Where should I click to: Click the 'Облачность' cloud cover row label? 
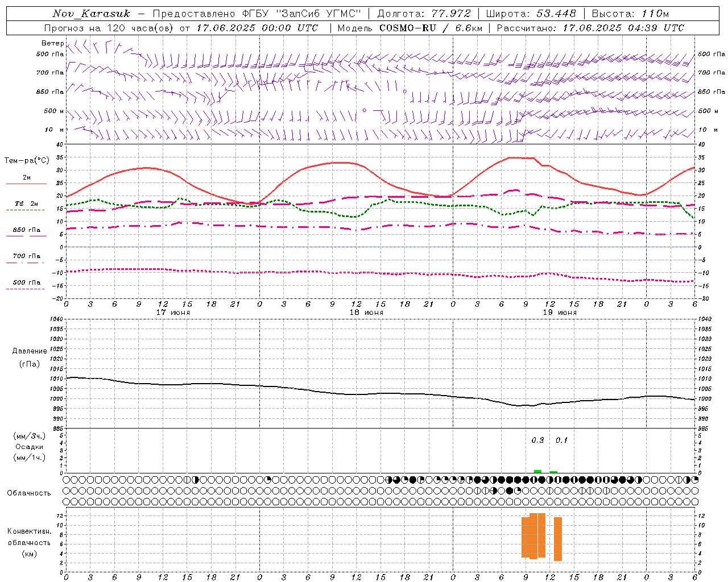pyautogui.click(x=29, y=493)
